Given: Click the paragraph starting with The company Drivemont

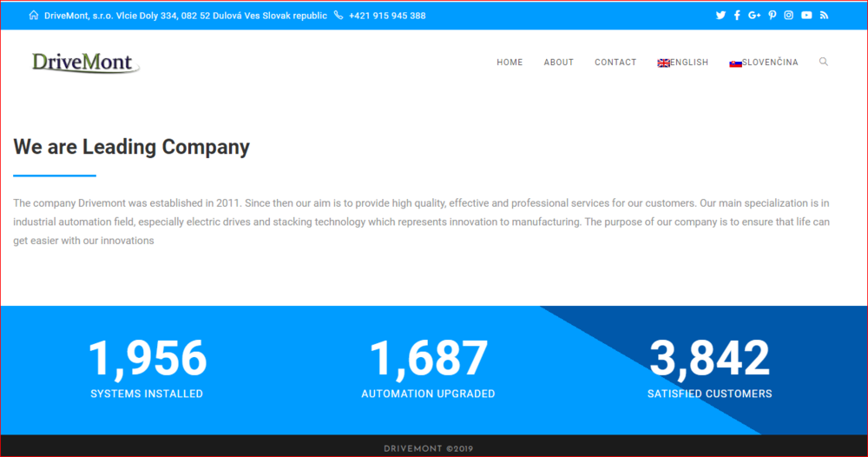Looking at the screenshot, I should click(x=421, y=222).
